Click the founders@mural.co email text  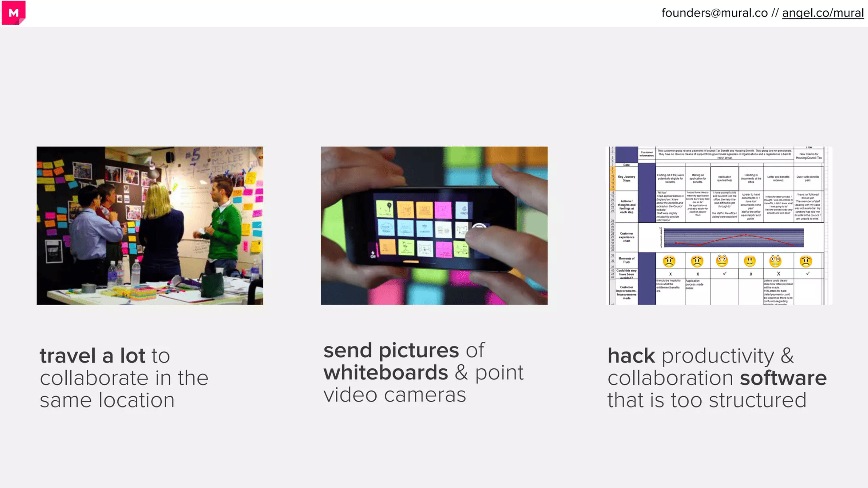coord(714,13)
